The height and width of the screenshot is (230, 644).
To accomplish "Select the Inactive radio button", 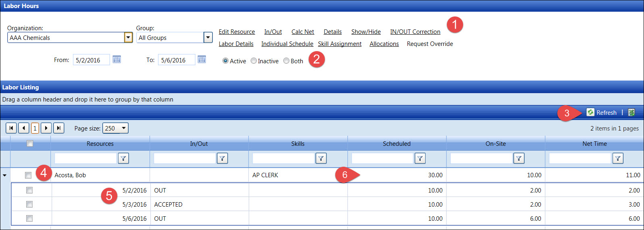I will click(253, 61).
